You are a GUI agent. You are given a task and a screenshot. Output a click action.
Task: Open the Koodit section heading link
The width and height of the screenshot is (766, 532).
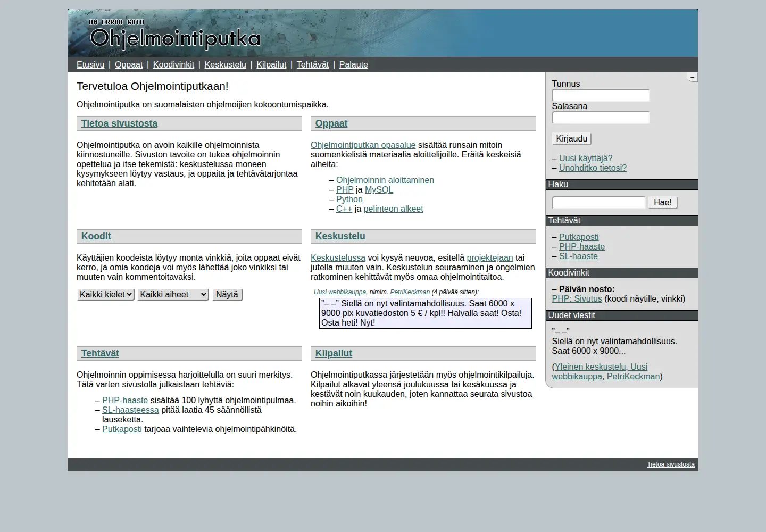(96, 236)
